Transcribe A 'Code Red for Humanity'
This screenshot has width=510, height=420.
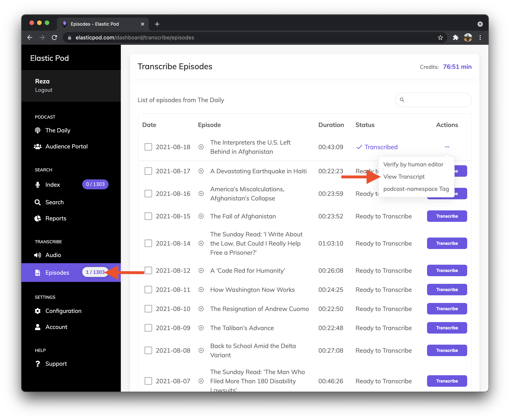tap(447, 270)
